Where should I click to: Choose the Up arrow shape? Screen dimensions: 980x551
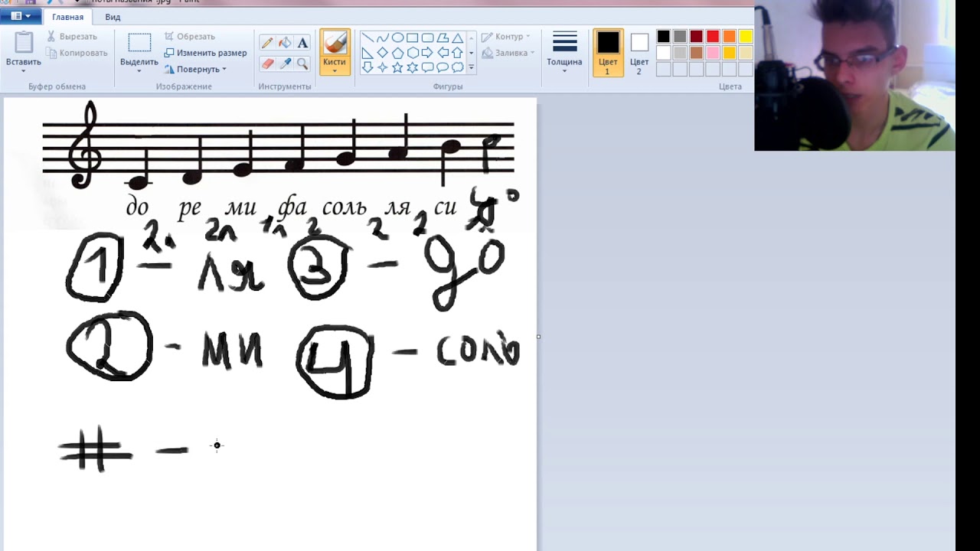tap(457, 53)
